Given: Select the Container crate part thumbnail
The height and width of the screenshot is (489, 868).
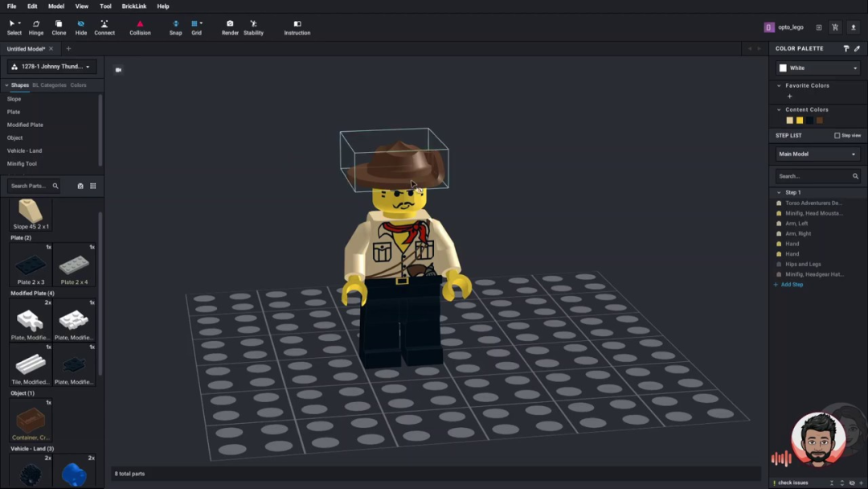Looking at the screenshot, I should click(31, 421).
